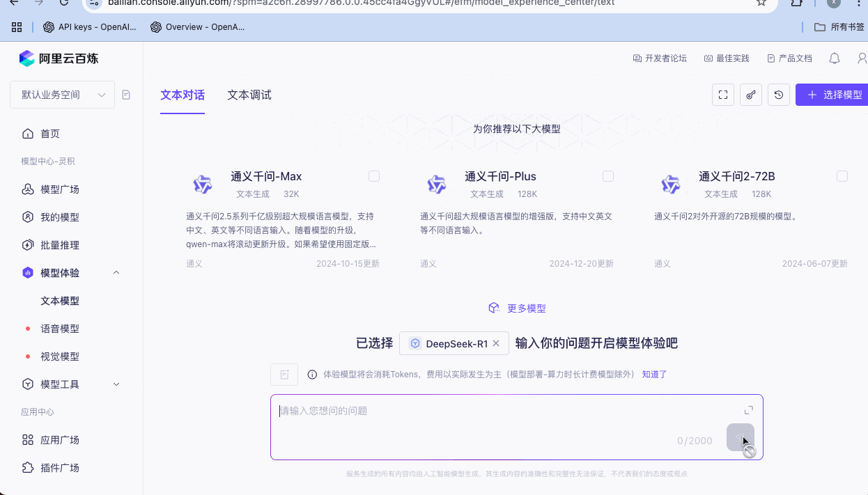This screenshot has width=868, height=495.
Task: Select 文本模型 under 模型体验
Action: tap(60, 301)
